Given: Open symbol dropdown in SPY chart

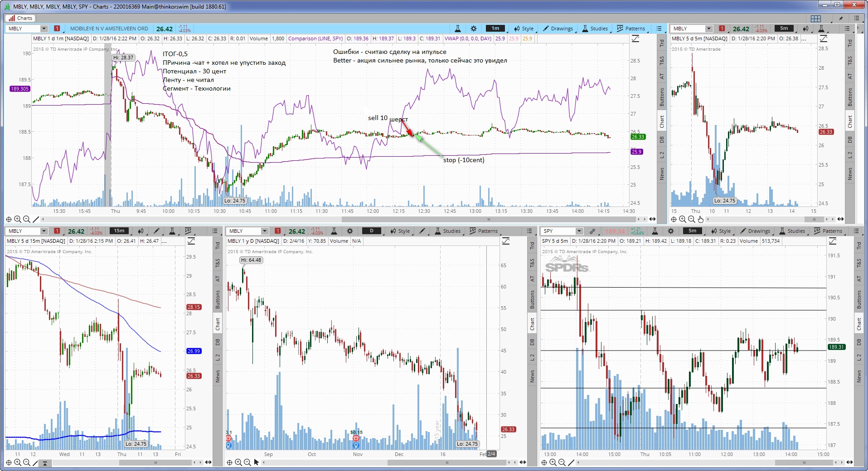Looking at the screenshot, I should (579, 231).
